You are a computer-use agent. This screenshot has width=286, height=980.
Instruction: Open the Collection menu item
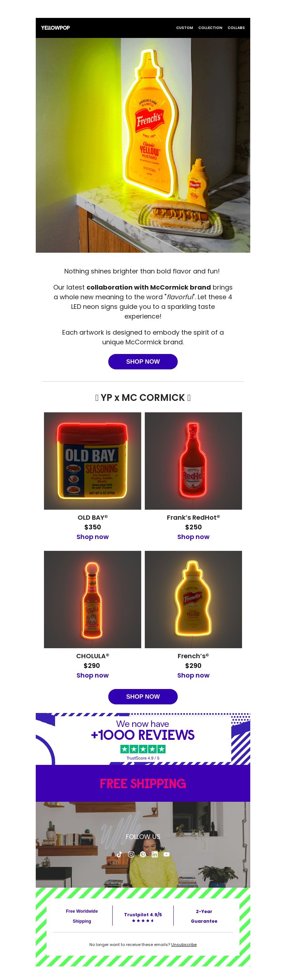(210, 28)
